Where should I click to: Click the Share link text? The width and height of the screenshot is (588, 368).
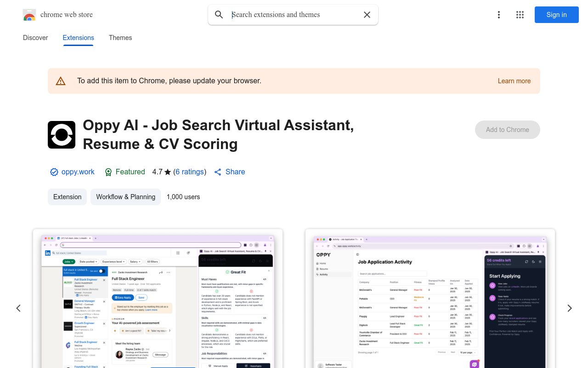(235, 172)
